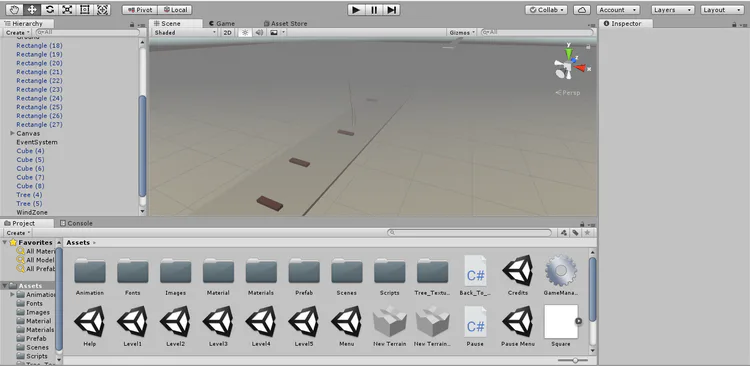The image size is (750, 366).
Task: Select the combined Transform tool
Action: coord(102,10)
